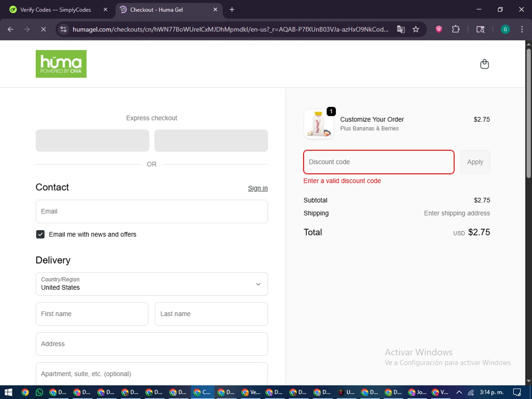
Task: Click the Delivery section heading
Action: (x=53, y=260)
